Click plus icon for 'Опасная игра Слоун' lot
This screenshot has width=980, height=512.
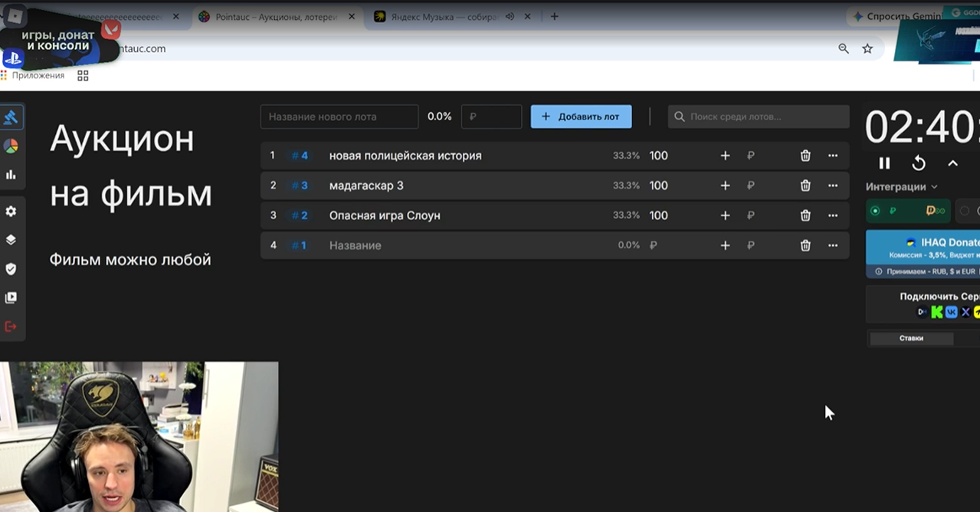point(725,215)
